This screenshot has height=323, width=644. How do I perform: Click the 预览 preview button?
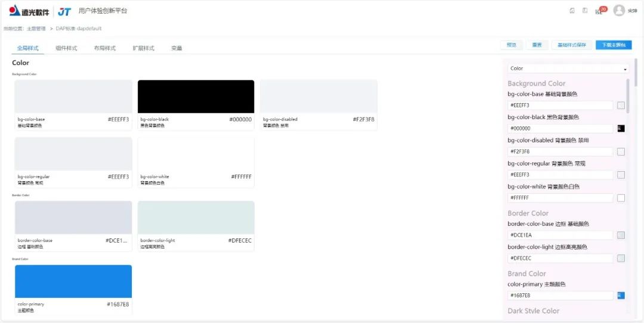pos(511,45)
